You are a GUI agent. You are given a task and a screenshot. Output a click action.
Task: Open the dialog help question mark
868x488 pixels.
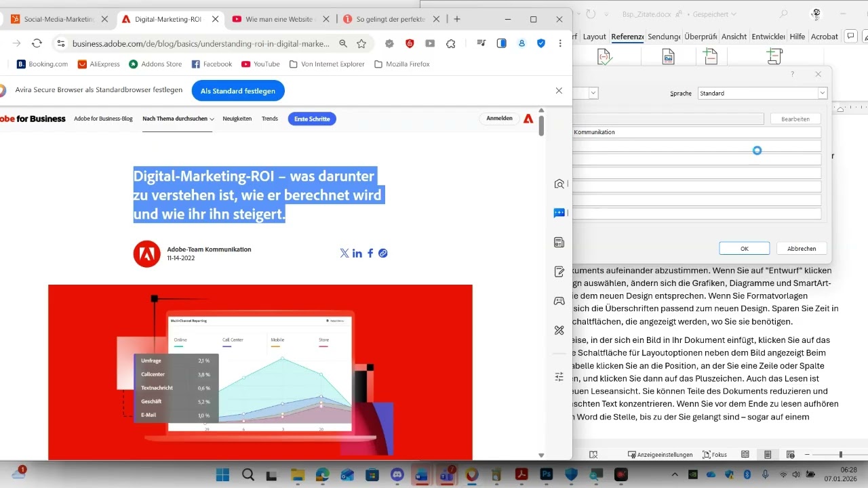point(793,74)
